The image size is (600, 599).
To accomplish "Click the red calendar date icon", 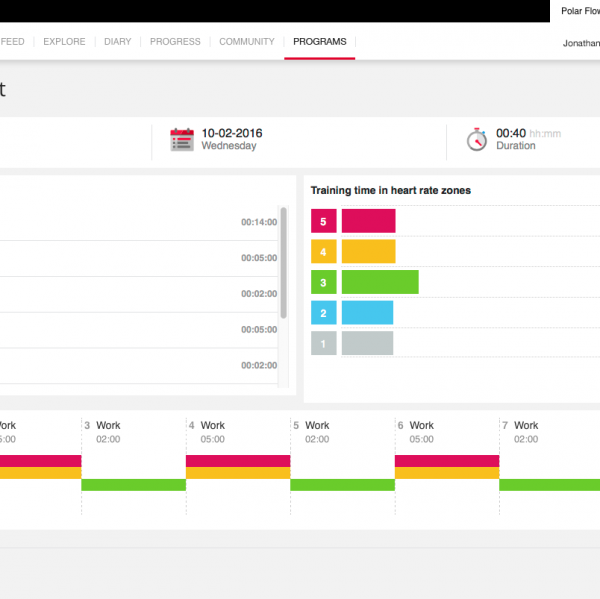I will coord(181,139).
